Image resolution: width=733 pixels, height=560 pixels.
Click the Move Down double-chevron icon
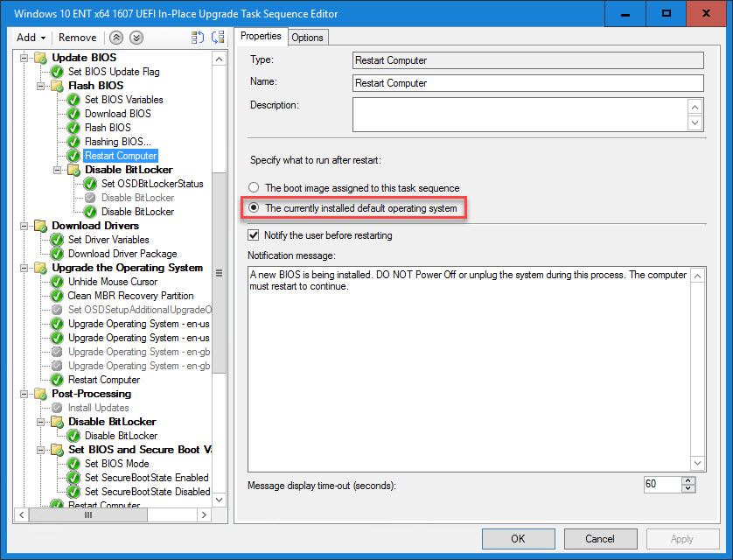click(136, 38)
